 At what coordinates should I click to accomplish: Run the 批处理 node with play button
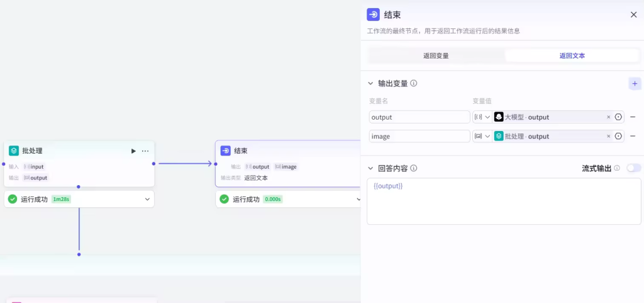click(x=133, y=151)
